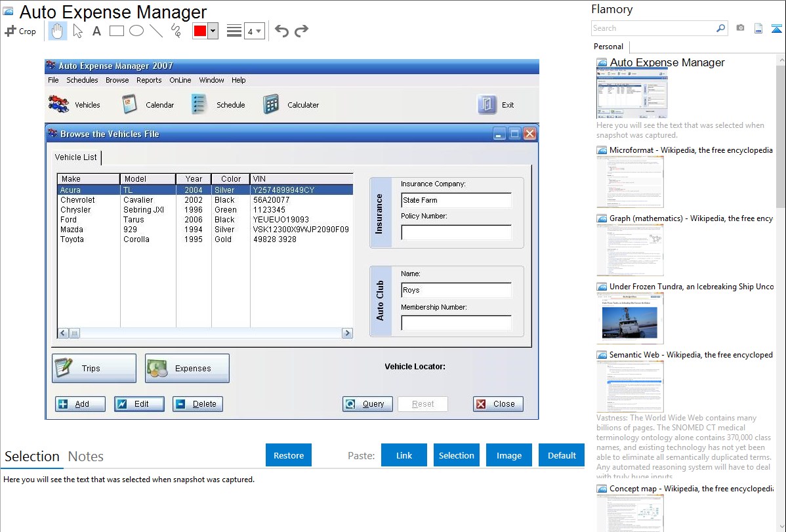
Task: Open the Trips button
Action: (x=94, y=369)
